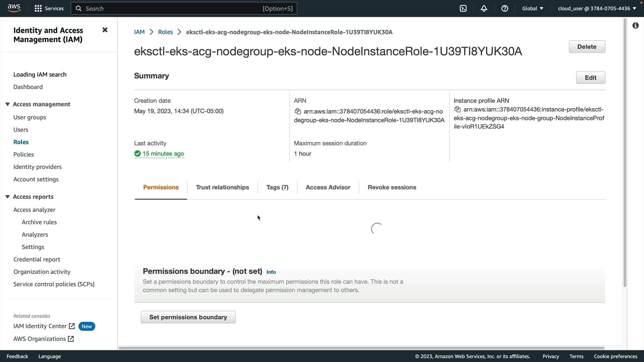Click the Roles breadcrumb link
The width and height of the screenshot is (644, 362).
[165, 32]
